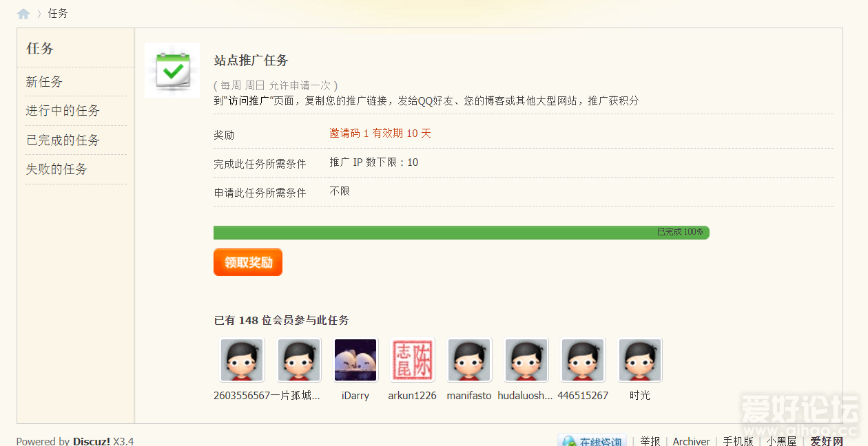Select 新任务 in the sidebar

pyautogui.click(x=44, y=82)
